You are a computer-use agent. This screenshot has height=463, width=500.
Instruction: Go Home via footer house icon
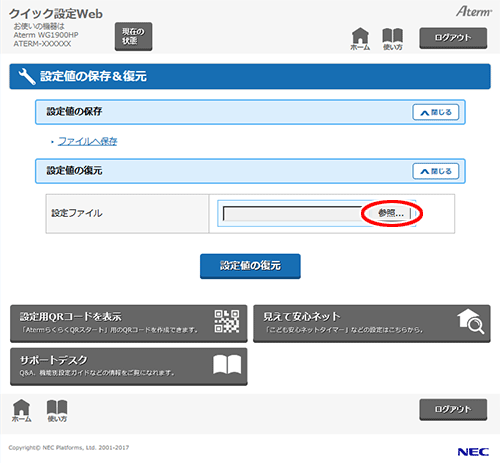tap(21, 411)
